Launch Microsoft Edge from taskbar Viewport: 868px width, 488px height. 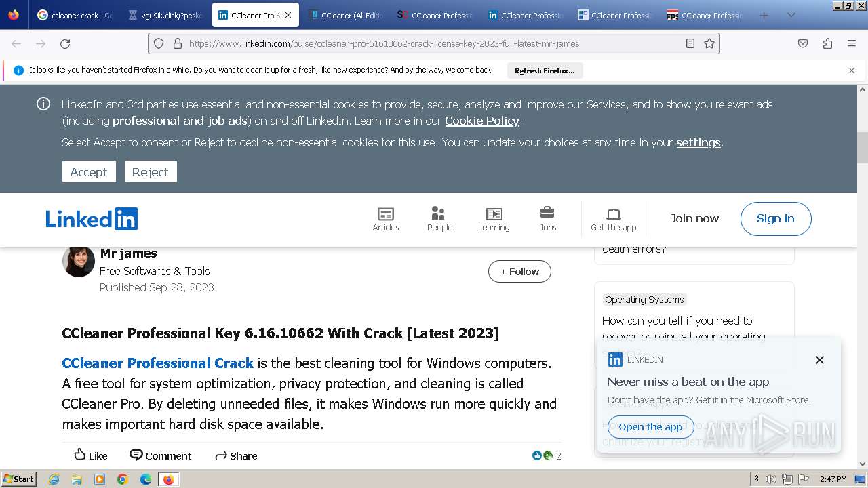(x=145, y=479)
